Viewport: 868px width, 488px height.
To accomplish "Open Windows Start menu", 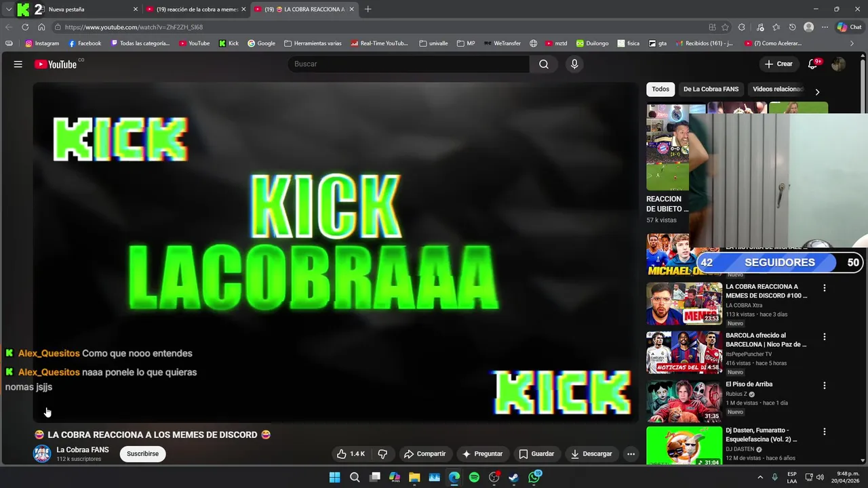I will [334, 477].
